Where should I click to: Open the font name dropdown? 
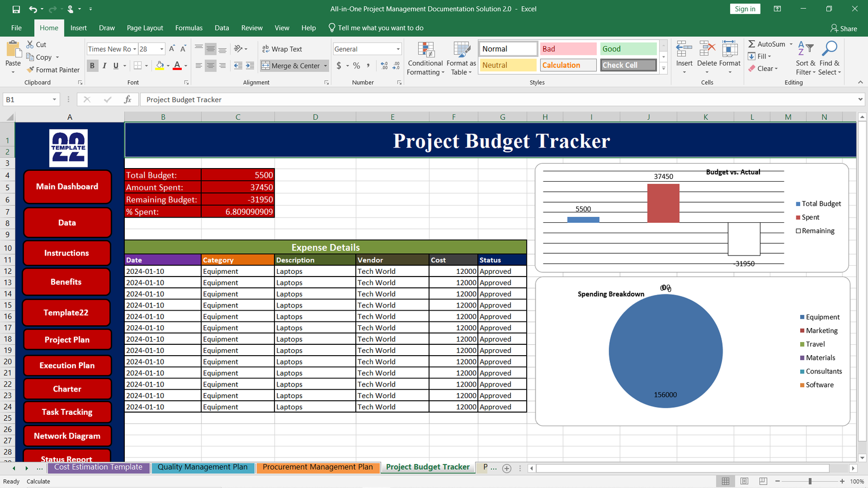pos(135,49)
